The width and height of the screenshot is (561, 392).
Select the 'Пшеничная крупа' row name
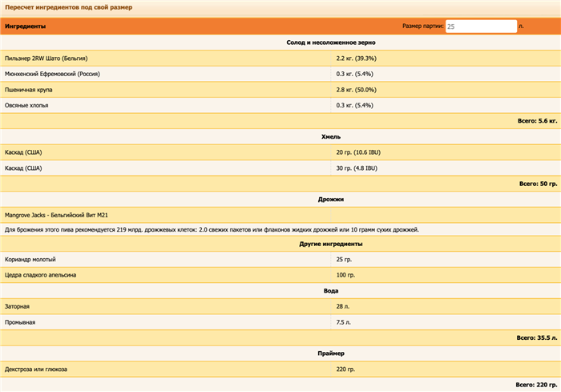coord(29,90)
